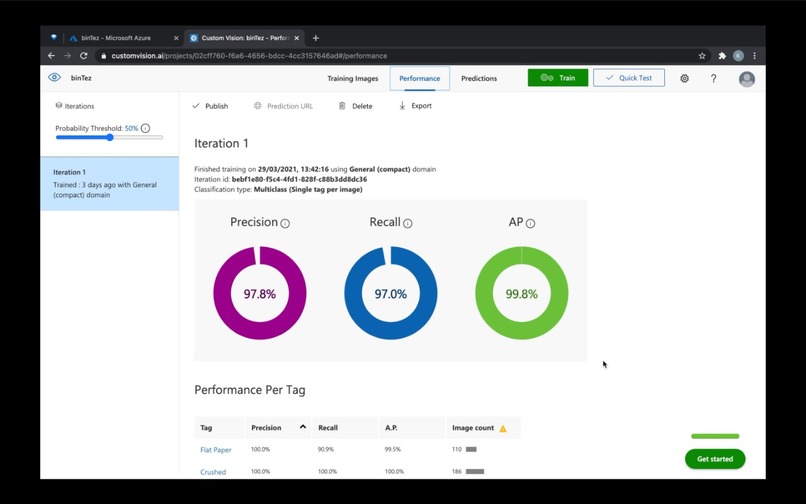Image resolution: width=806 pixels, height=504 pixels.
Task: Click the browser back arrow
Action: click(x=51, y=56)
